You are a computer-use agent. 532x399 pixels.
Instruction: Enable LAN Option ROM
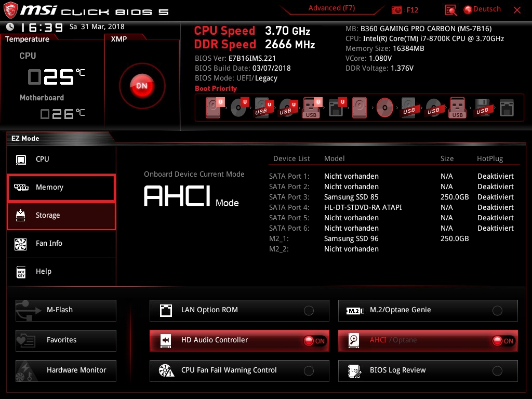point(239,311)
